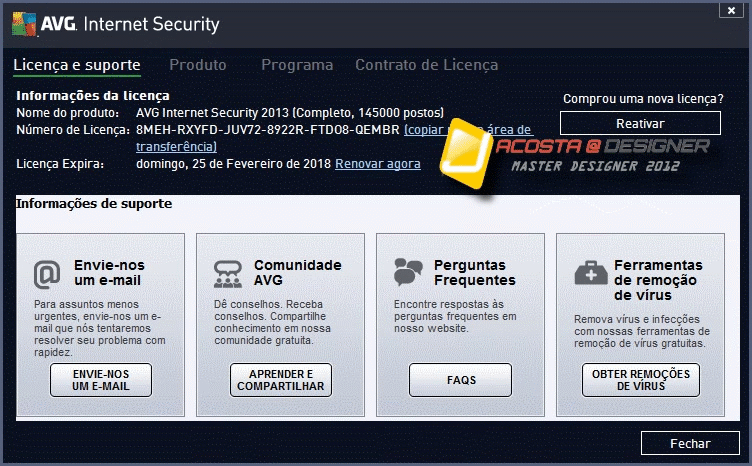Click the AVG community people icon
Image resolution: width=752 pixels, height=466 pixels.
(228, 273)
